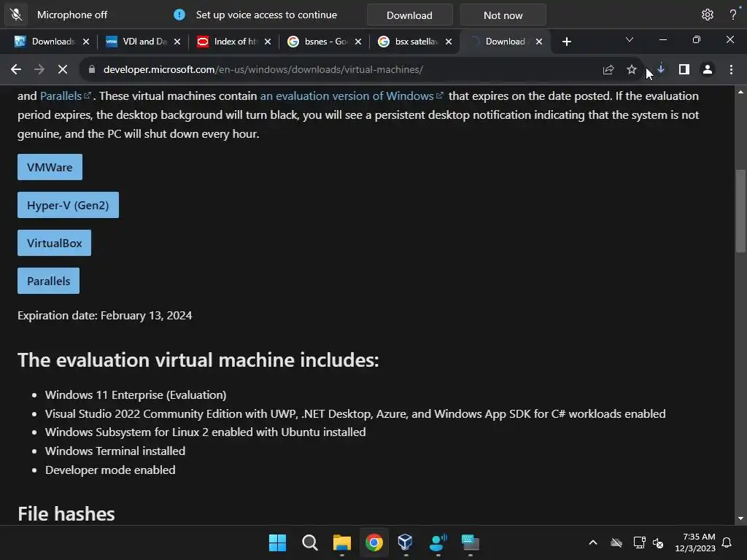The width and height of the screenshot is (747, 560).
Task: Close the bsnes Google tab
Action: point(357,42)
